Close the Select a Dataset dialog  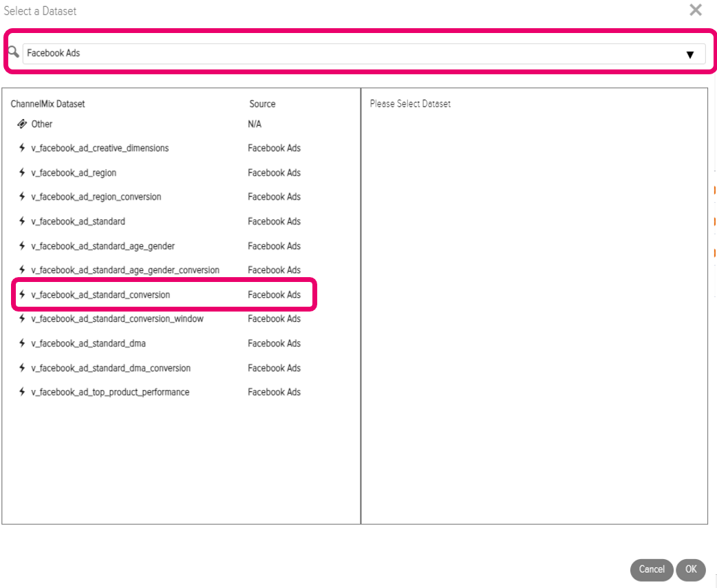pos(696,10)
